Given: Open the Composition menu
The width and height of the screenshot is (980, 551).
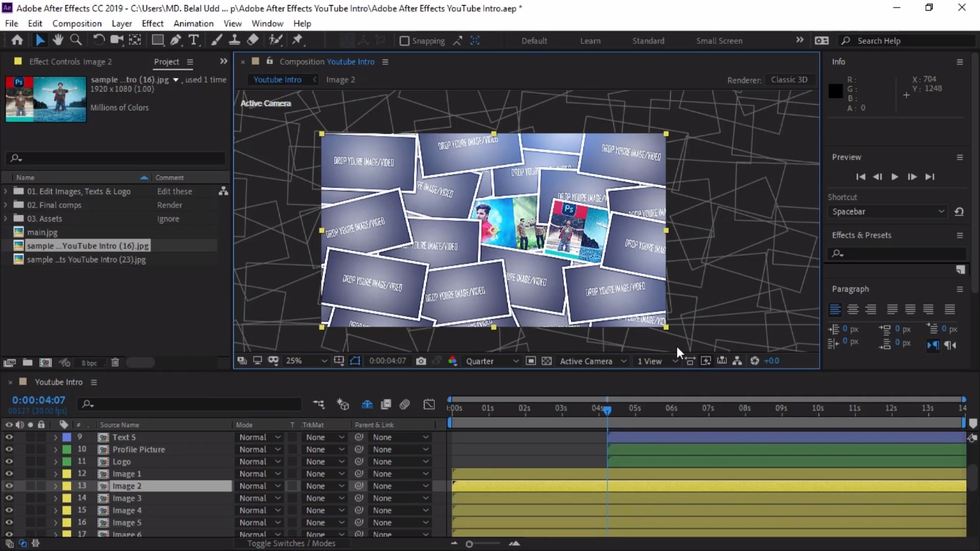Looking at the screenshot, I should tap(77, 23).
